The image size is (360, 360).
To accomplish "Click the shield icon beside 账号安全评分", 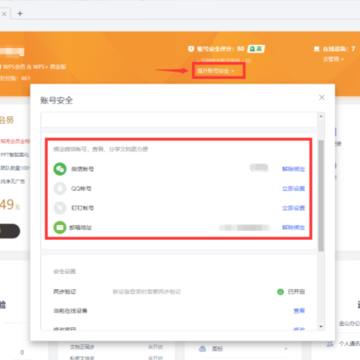I will pos(191,49).
